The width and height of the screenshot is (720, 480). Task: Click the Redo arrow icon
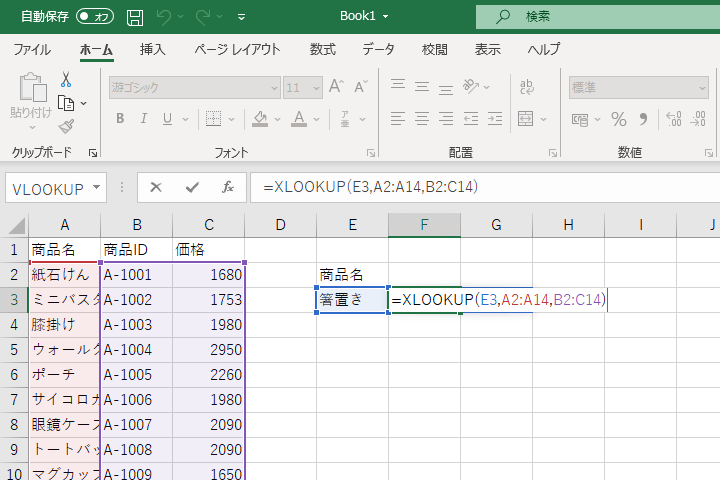coord(202,17)
